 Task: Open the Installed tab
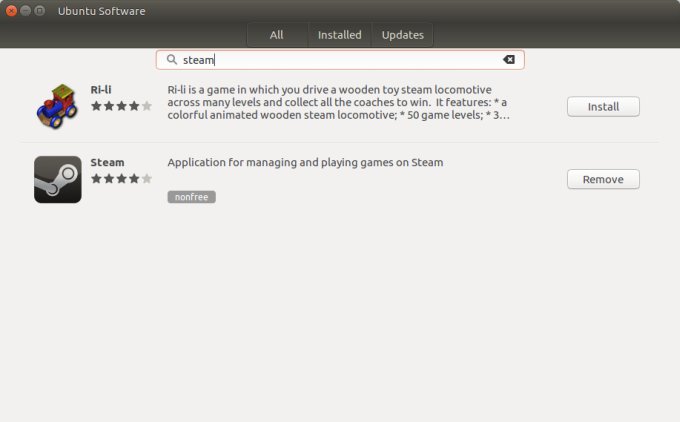pos(340,35)
